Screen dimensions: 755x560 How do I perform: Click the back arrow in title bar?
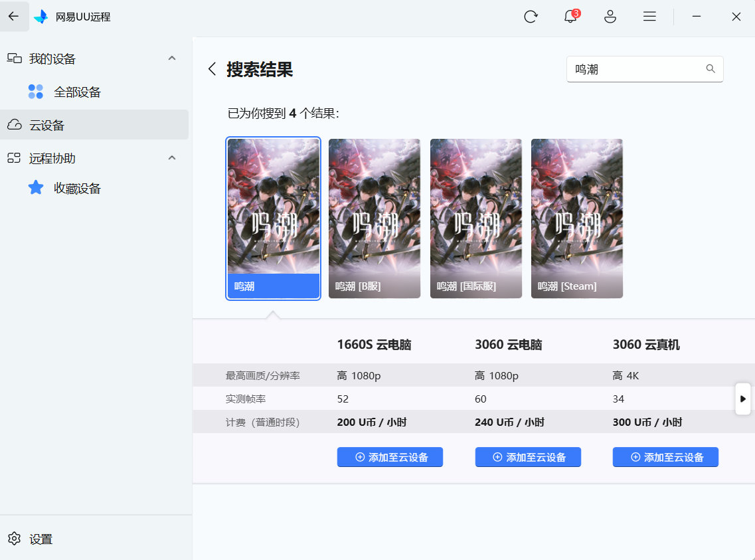click(13, 16)
